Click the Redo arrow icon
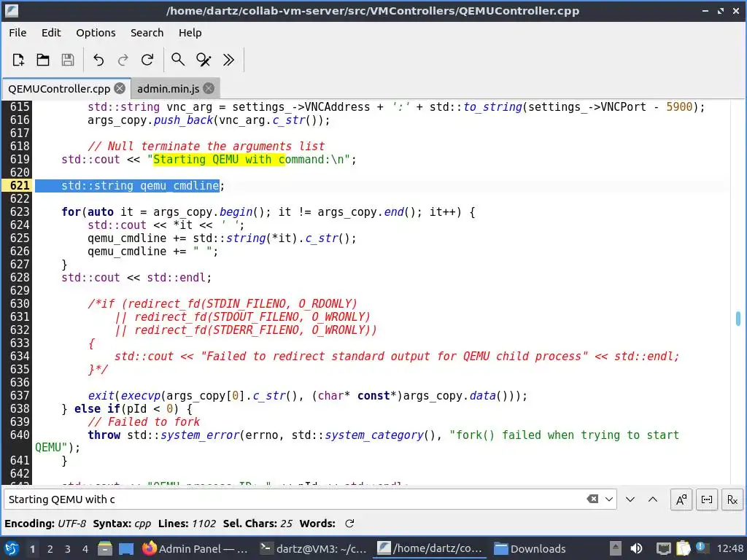The image size is (747, 560). pos(123,60)
